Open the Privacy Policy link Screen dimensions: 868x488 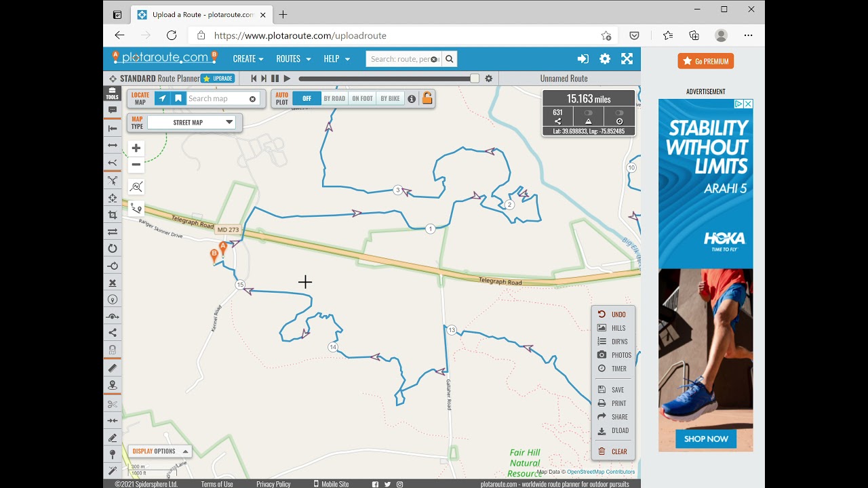[273, 484]
